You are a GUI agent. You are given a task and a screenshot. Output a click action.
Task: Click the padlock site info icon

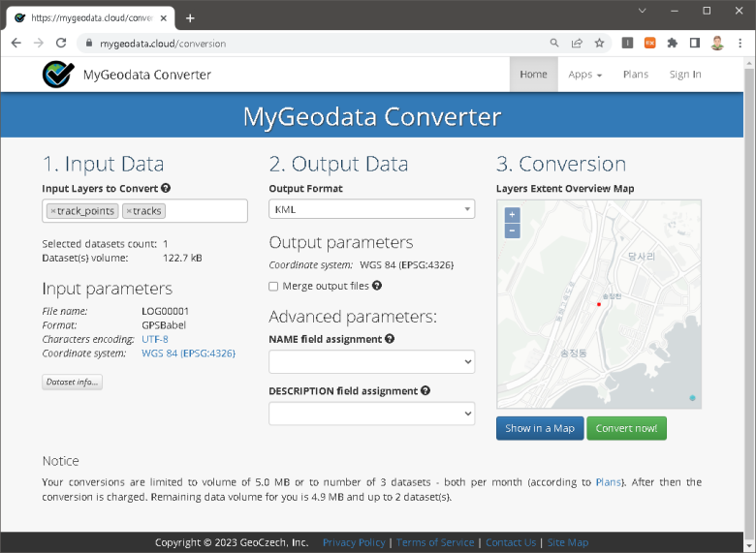point(89,43)
